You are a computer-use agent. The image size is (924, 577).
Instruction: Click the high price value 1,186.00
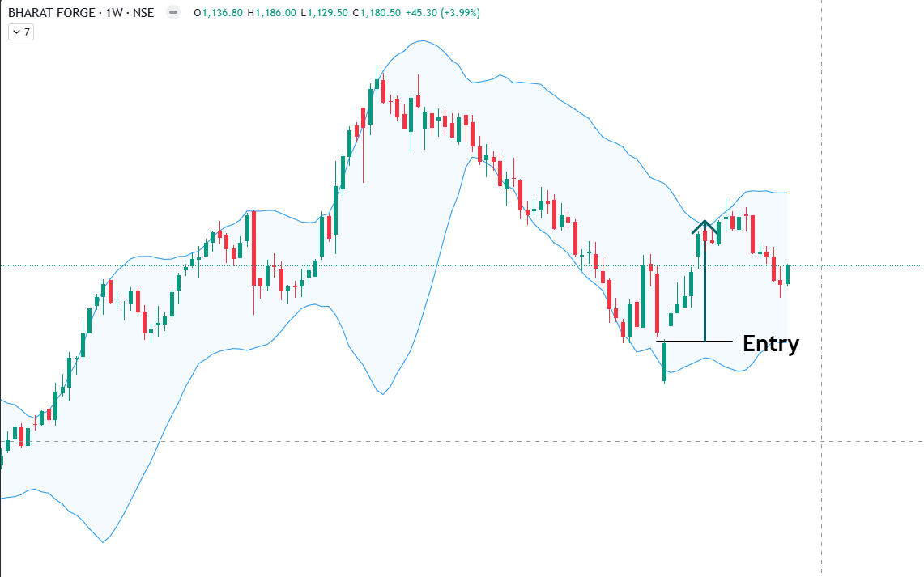tap(274, 14)
